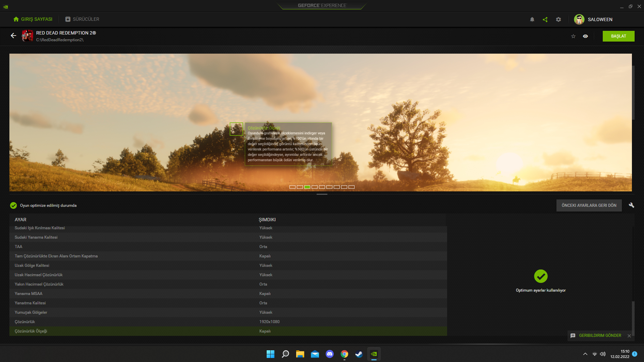
Task: Click the screenshot preview image
Action: coord(321,122)
